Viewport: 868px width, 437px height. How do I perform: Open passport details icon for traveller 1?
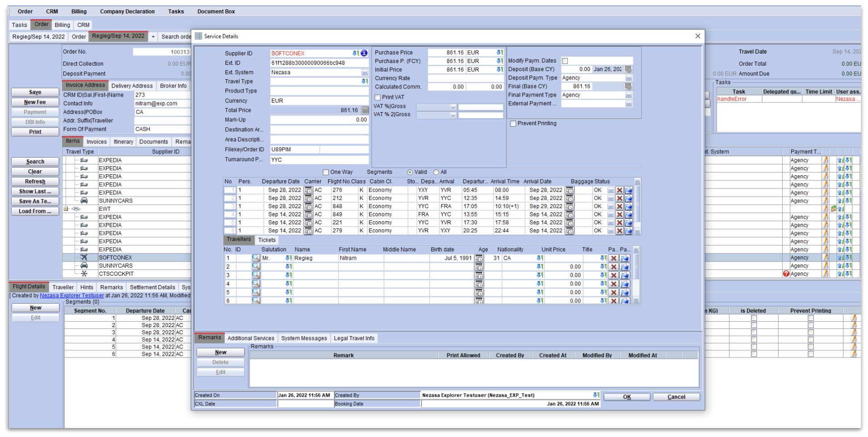(x=625, y=258)
